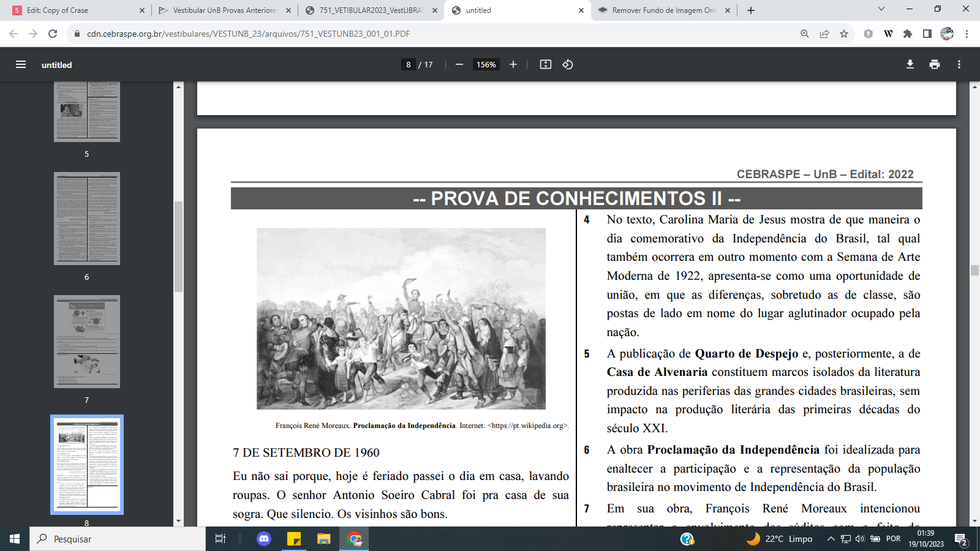Click the 7 DE SETEMBRO DE 1960 heading
Image resolution: width=980 pixels, height=551 pixels.
(x=306, y=452)
